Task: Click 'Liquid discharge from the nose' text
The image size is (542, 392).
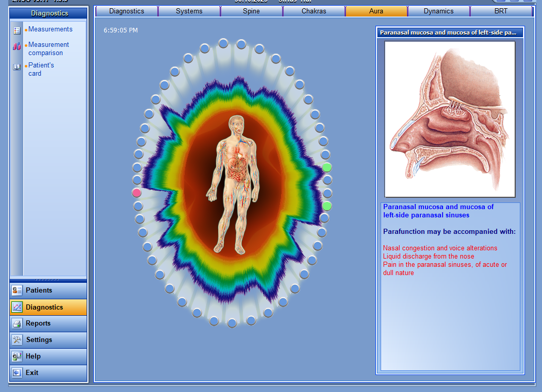Action: click(429, 256)
